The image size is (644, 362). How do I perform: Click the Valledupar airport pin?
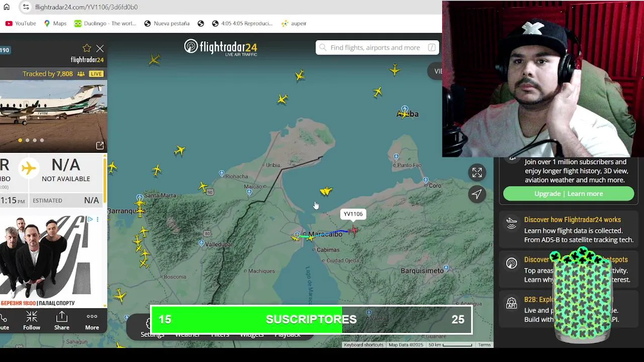(201, 244)
